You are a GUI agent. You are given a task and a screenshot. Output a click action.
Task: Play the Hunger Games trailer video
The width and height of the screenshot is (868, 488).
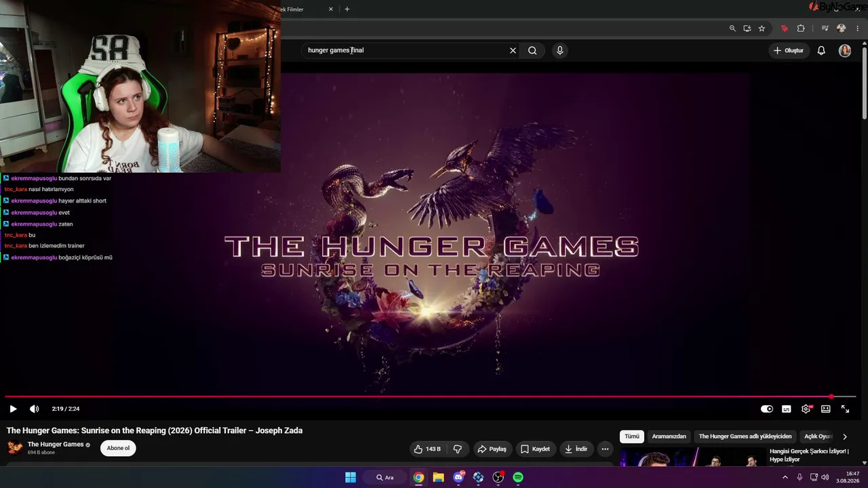point(13,409)
